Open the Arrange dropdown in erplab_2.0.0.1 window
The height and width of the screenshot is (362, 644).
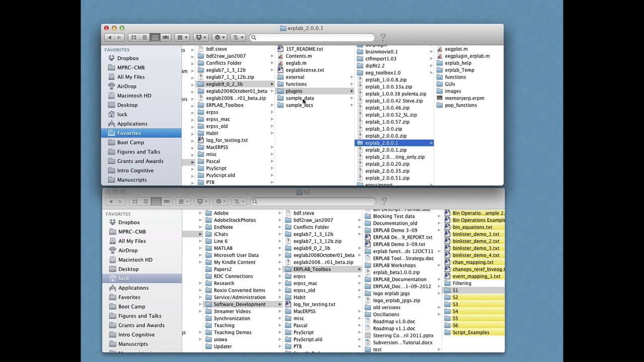click(x=182, y=37)
